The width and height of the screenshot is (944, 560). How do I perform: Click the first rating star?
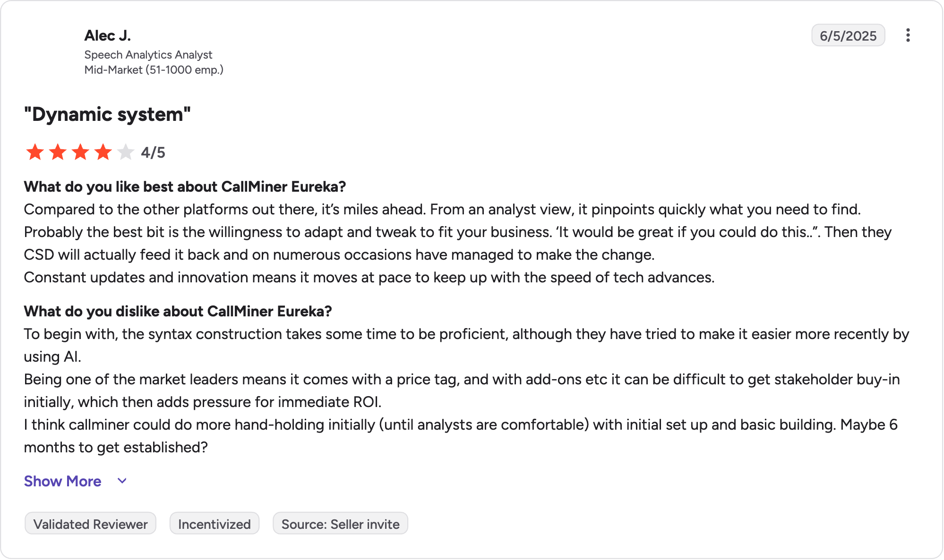(x=35, y=152)
